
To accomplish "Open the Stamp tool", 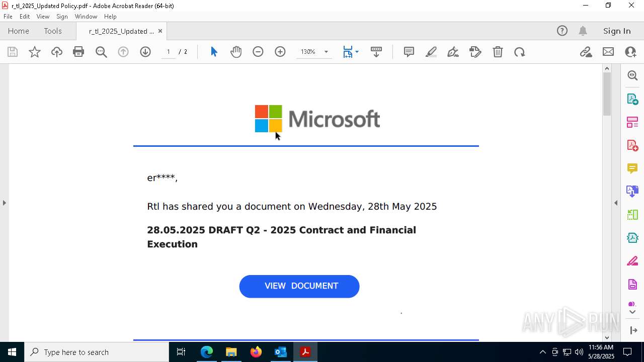I will pos(475,52).
